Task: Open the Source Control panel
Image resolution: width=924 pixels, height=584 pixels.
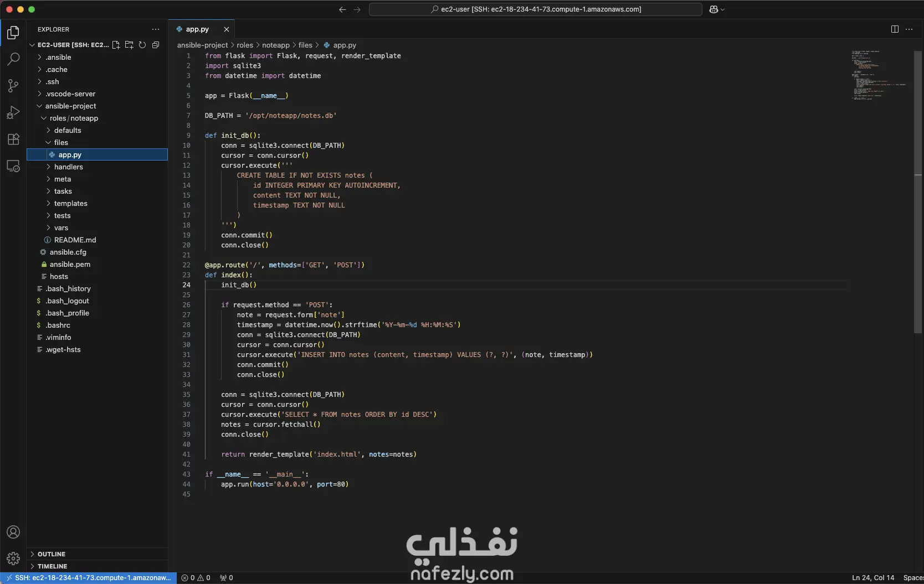Action: pos(13,86)
